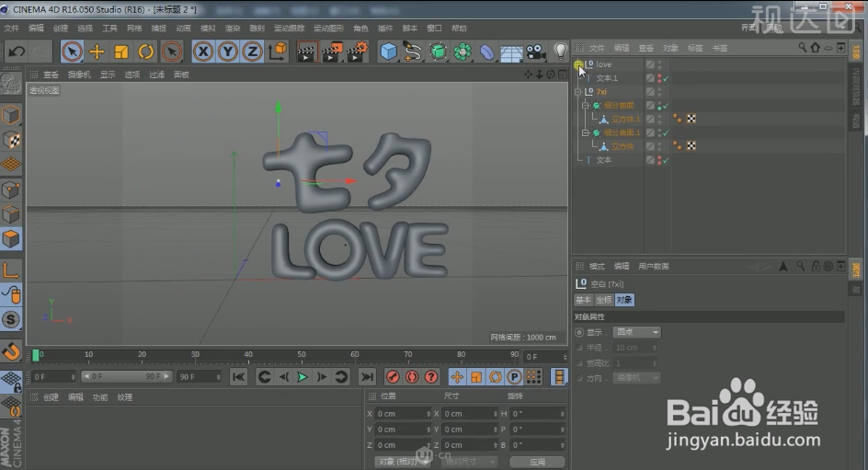Enable the Axis tool

tap(11, 270)
